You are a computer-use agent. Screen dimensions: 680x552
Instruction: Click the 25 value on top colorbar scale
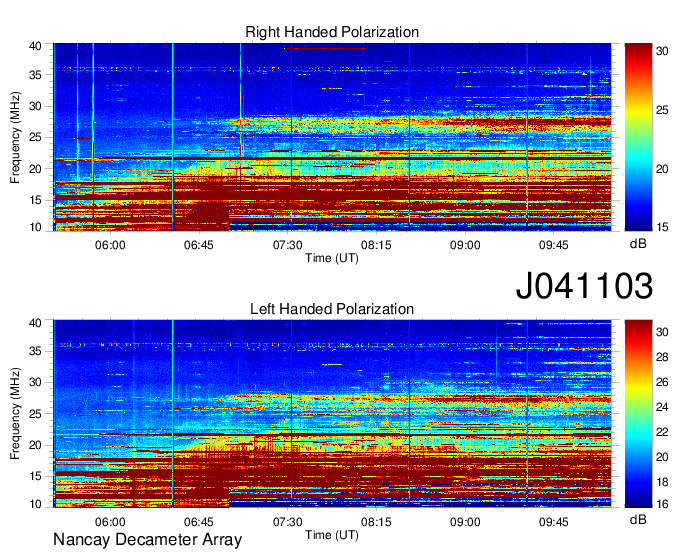tap(662, 110)
